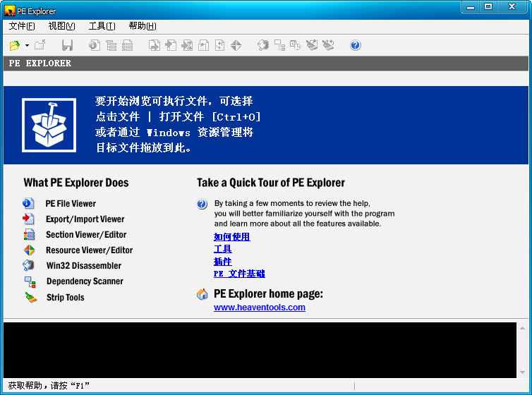Follow the 如何使用 link

tap(231, 237)
